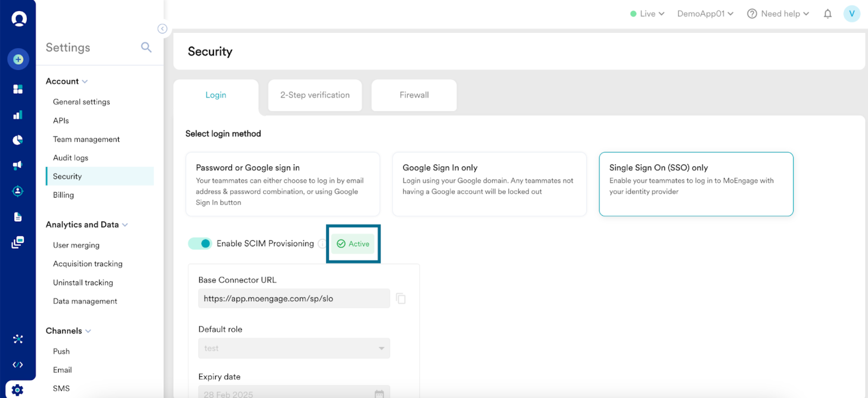Switch to the 2-Step verification tab
Image resolution: width=868 pixels, height=398 pixels.
click(x=315, y=95)
